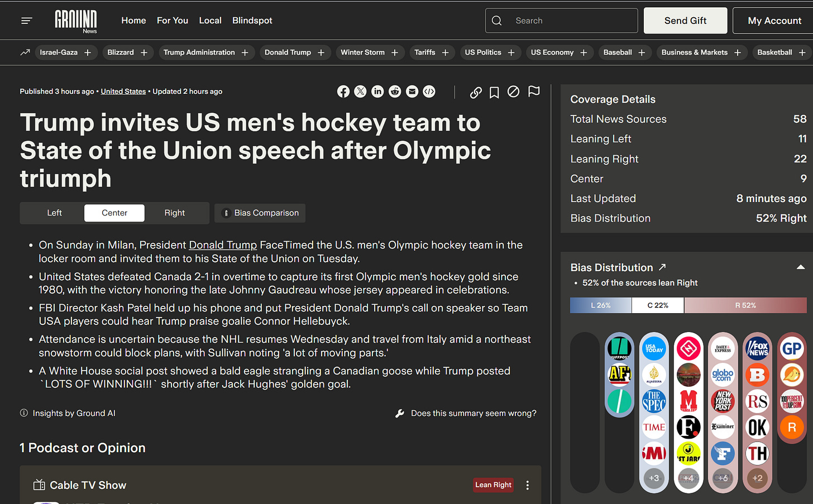The width and height of the screenshot is (813, 504).
Task: Click the Breitbart B logo
Action: click(x=758, y=375)
